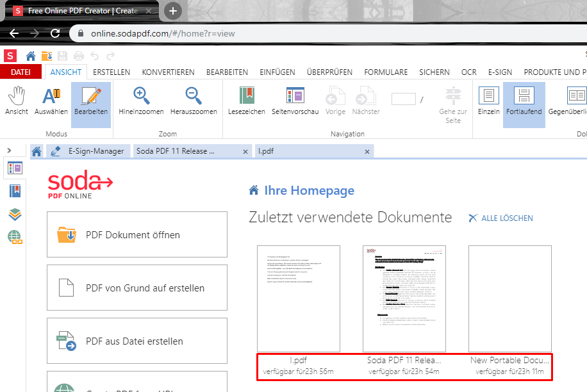Screen dimensions: 587x392
Task: Click 'verfügbar für23h 11m' text
Action: click(x=509, y=372)
